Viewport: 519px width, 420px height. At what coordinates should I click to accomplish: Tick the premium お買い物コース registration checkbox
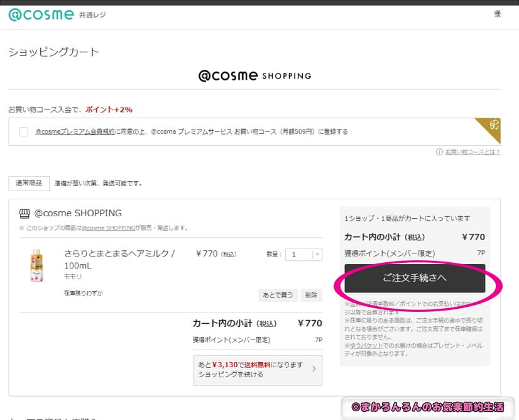[23, 132]
